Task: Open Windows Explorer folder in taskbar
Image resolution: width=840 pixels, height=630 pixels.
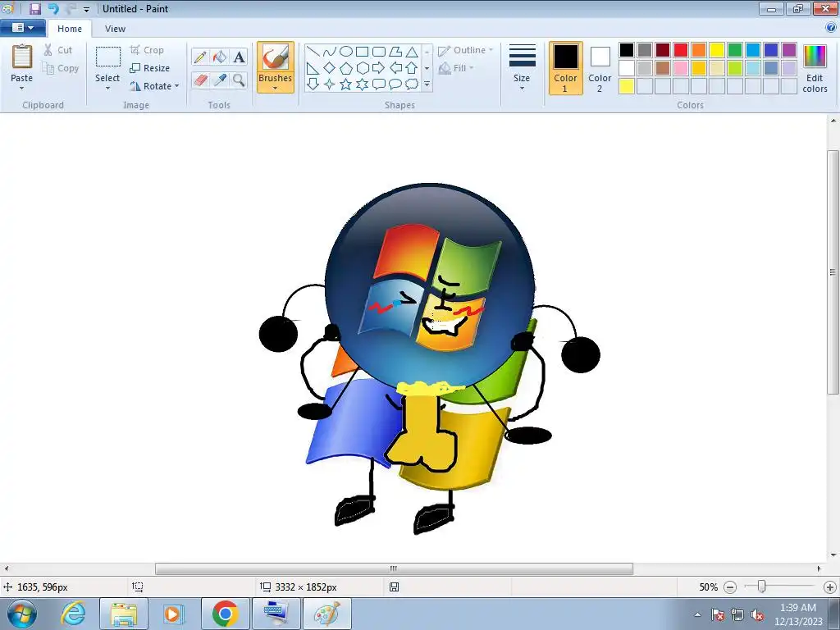Action: (x=124, y=614)
